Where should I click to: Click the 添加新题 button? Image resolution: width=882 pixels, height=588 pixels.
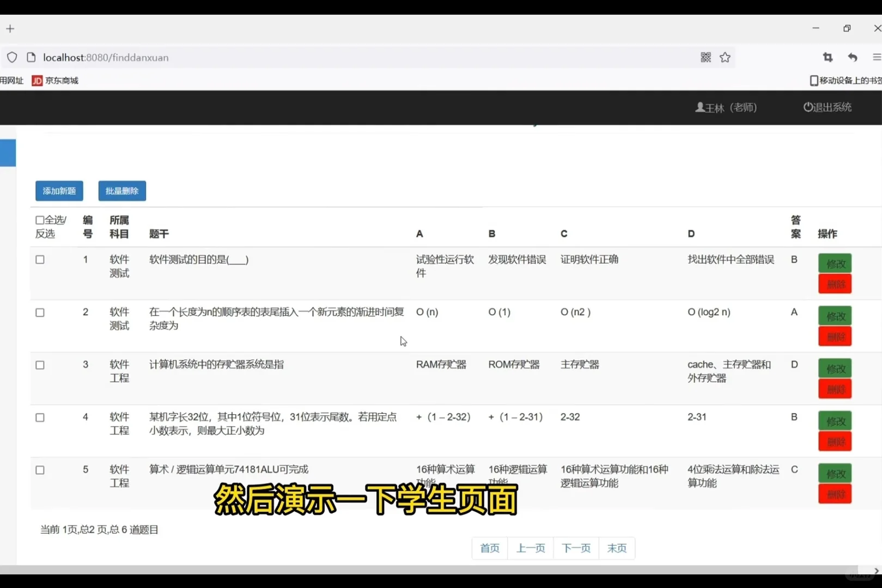(59, 191)
